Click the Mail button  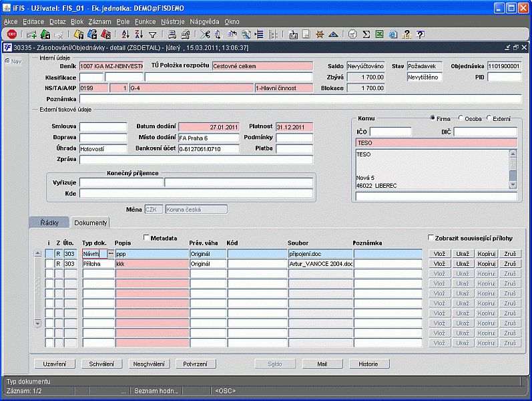click(322, 364)
